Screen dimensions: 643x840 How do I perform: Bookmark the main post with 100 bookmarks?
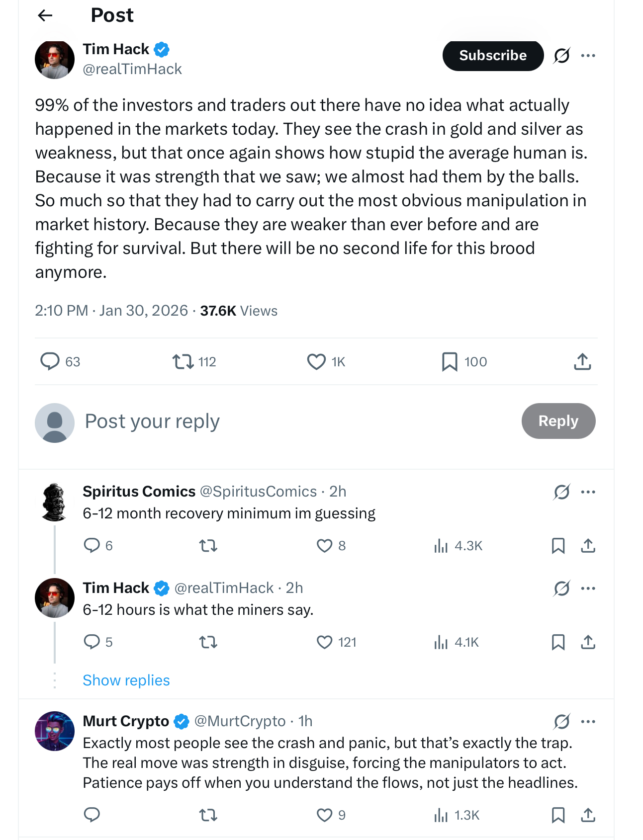(450, 361)
